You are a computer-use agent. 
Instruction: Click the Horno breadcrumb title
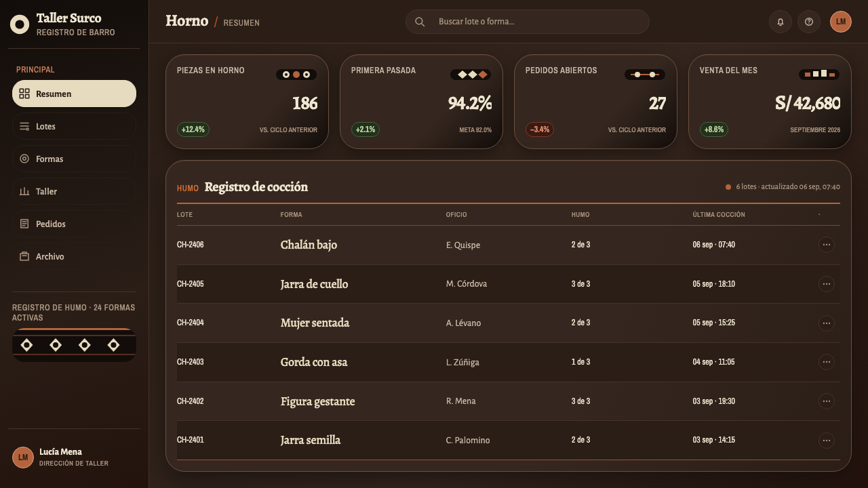pos(186,21)
